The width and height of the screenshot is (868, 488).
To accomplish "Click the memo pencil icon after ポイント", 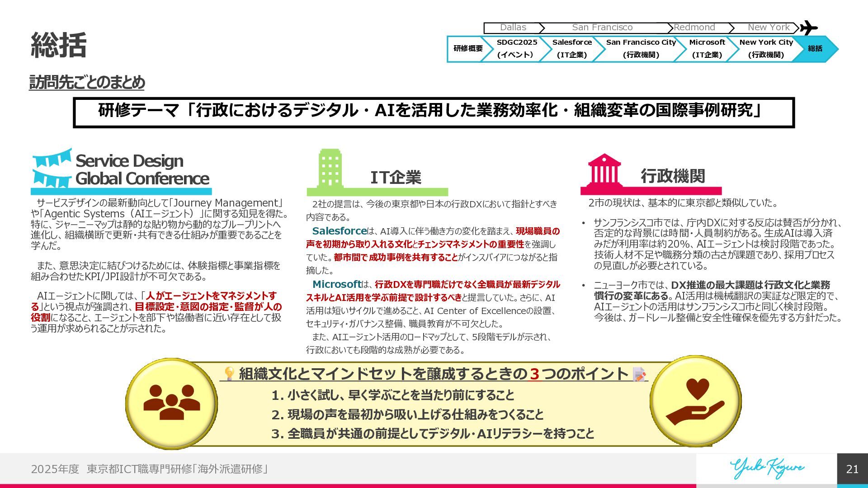I will pyautogui.click(x=639, y=374).
